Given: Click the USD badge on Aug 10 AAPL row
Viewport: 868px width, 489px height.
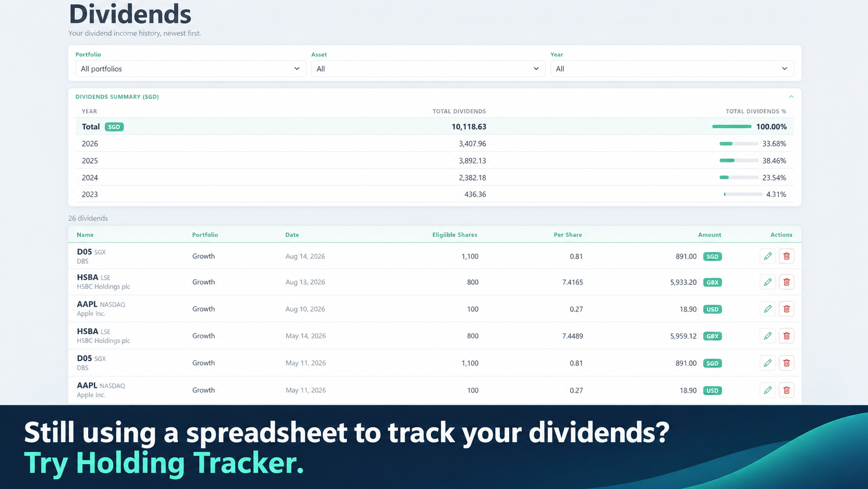Looking at the screenshot, I should pos(712,309).
